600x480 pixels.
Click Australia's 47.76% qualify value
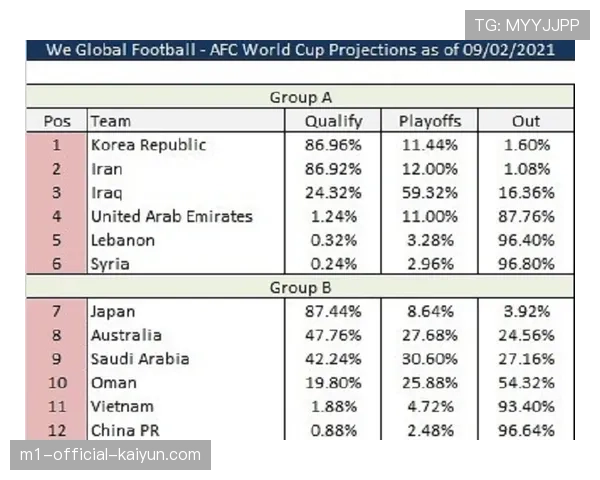pyautogui.click(x=333, y=335)
